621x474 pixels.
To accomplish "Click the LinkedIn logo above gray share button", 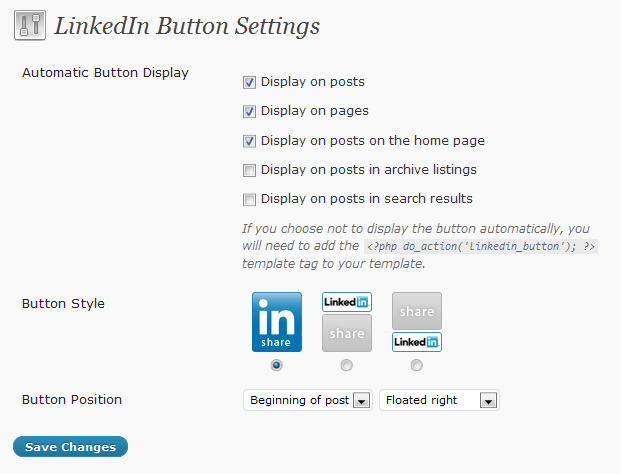I will point(347,302).
